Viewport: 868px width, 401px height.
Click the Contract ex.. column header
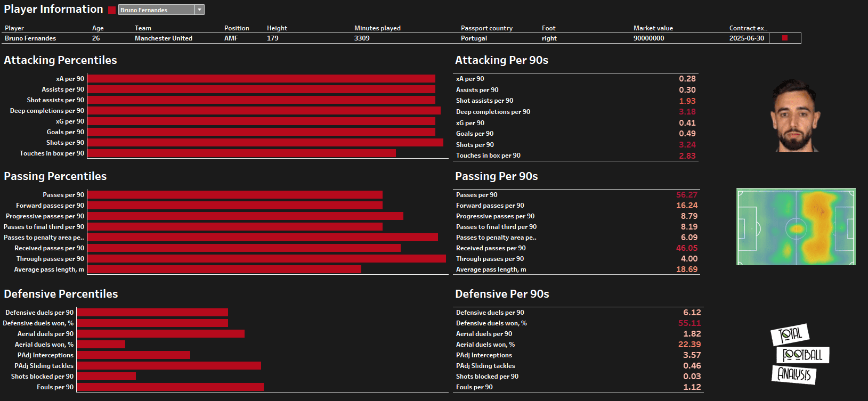748,28
